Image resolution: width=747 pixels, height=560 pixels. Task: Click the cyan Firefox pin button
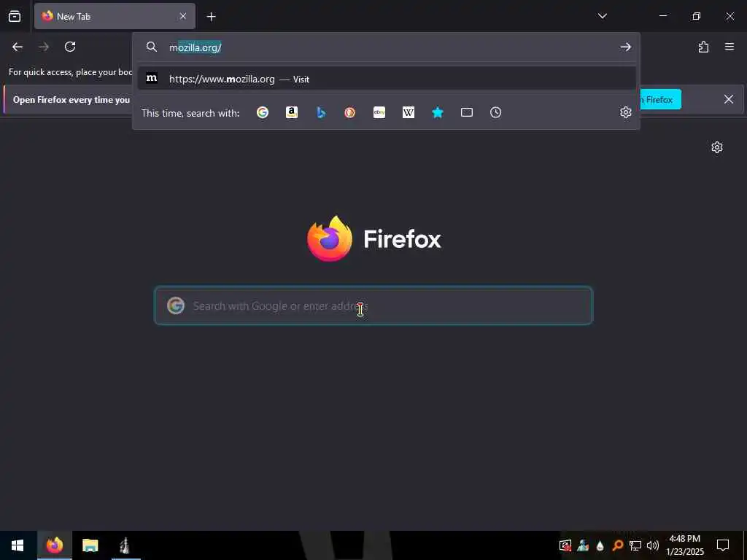(x=660, y=99)
